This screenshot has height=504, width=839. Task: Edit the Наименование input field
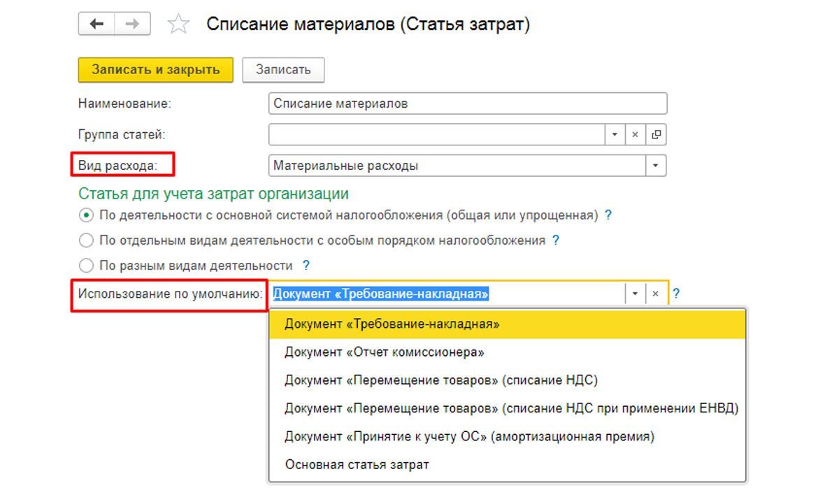pos(468,103)
